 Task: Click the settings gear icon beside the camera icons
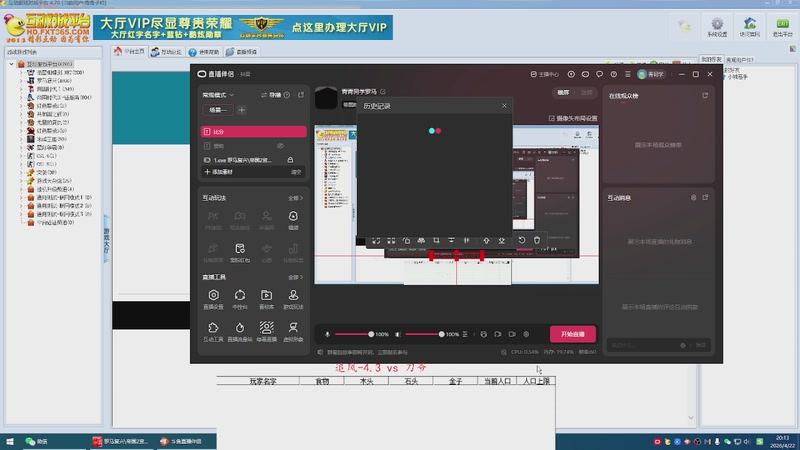coord(526,334)
